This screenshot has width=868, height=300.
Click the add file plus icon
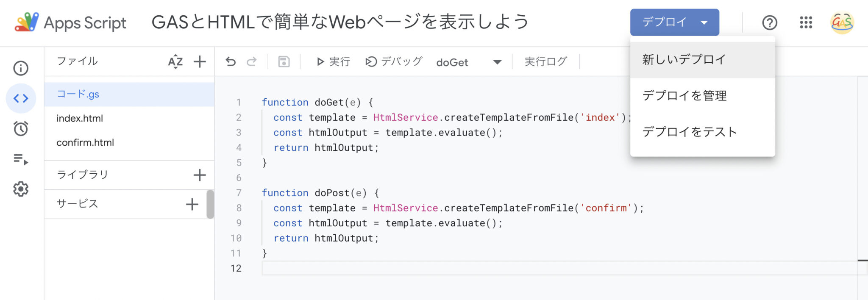pos(199,61)
